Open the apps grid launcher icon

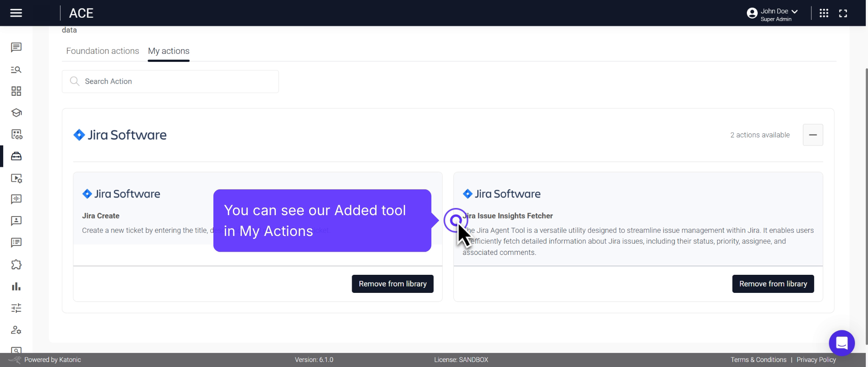tap(824, 13)
